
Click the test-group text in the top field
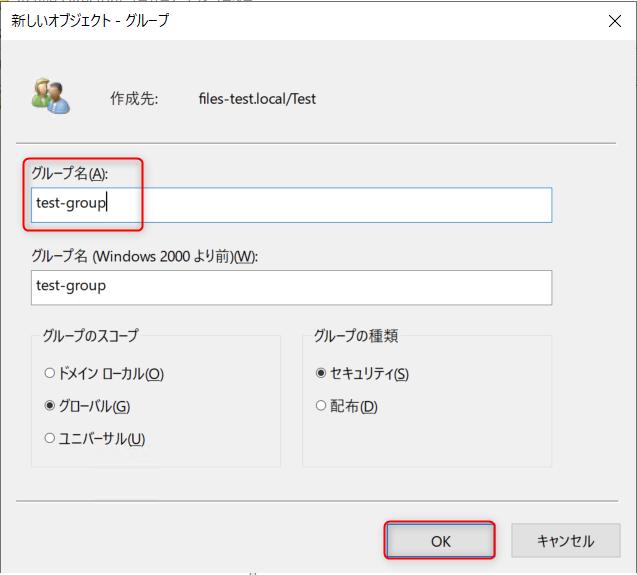coord(71,204)
